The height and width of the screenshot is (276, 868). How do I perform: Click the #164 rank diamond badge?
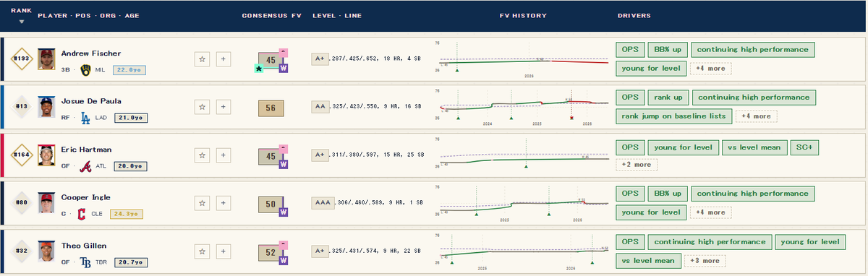[22, 155]
